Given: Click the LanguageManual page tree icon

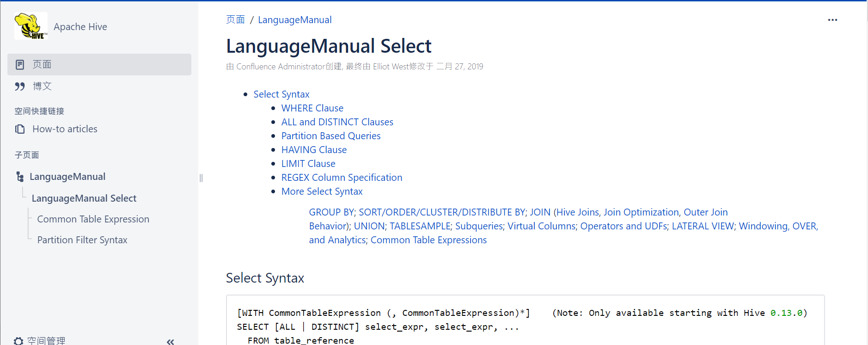Looking at the screenshot, I should [20, 177].
